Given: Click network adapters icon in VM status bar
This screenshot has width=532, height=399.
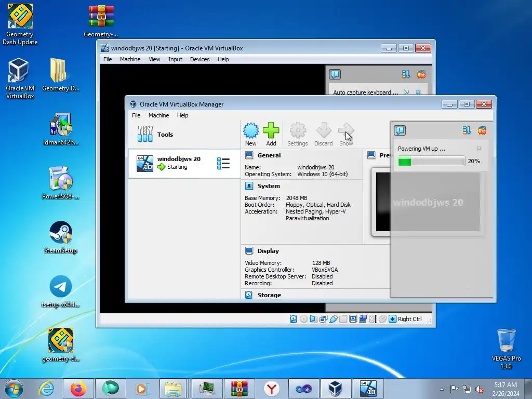Looking at the screenshot, I should point(323,319).
